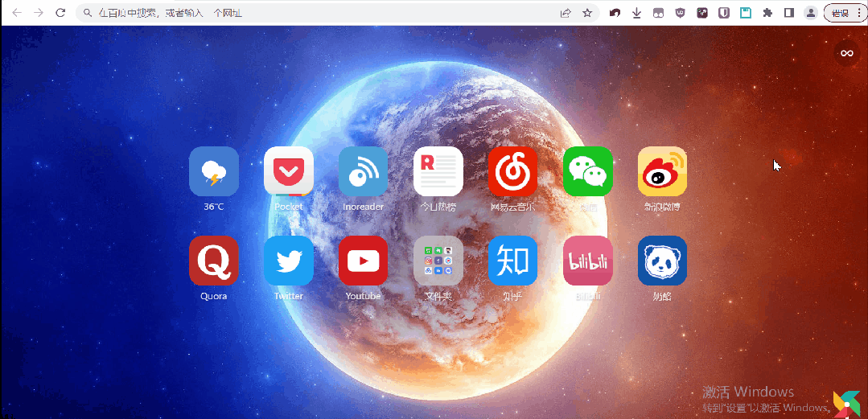Image resolution: width=868 pixels, height=419 pixels.
Task: Launch the Pocket shortcut
Action: click(x=289, y=171)
